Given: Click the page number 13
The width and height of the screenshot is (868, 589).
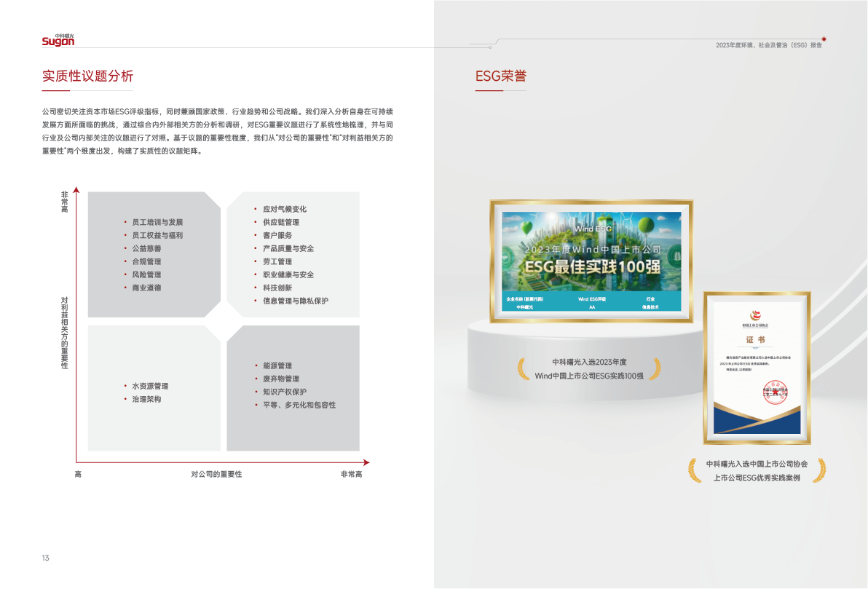Looking at the screenshot, I should tap(45, 558).
